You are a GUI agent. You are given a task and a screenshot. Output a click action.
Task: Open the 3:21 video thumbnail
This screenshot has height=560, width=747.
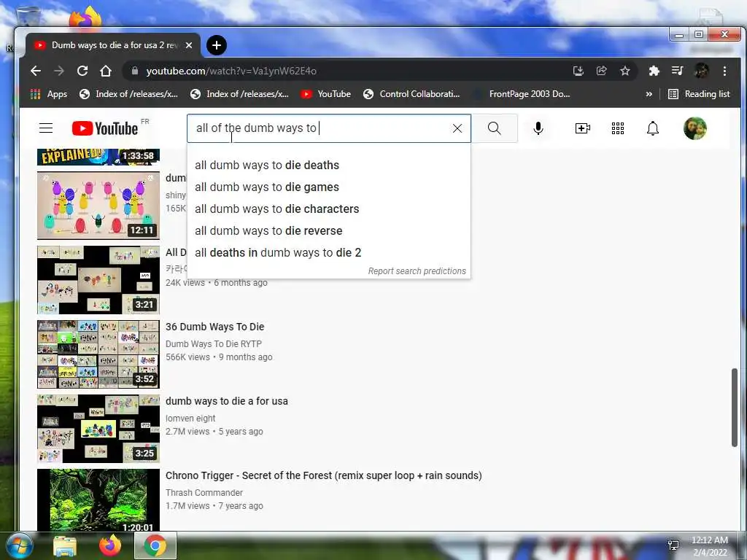click(98, 280)
